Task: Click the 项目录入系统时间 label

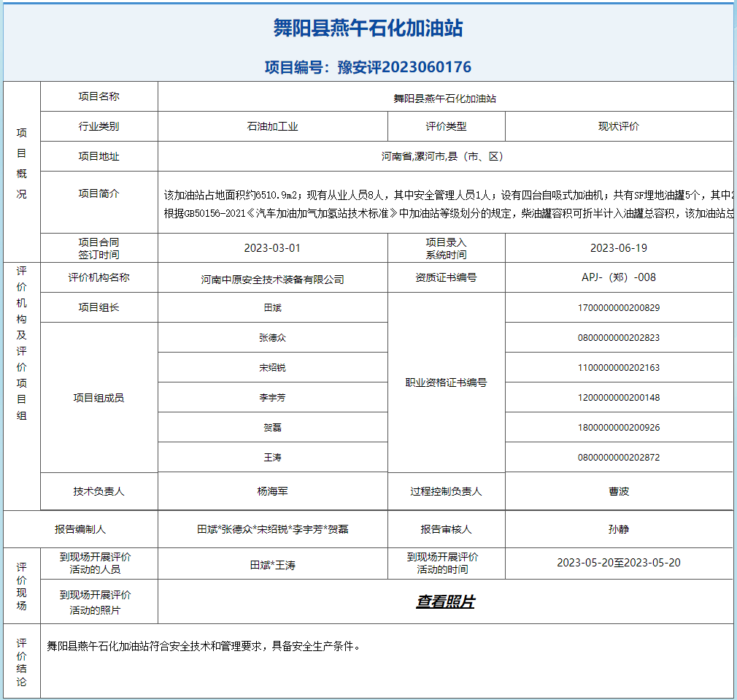Action: [446, 248]
